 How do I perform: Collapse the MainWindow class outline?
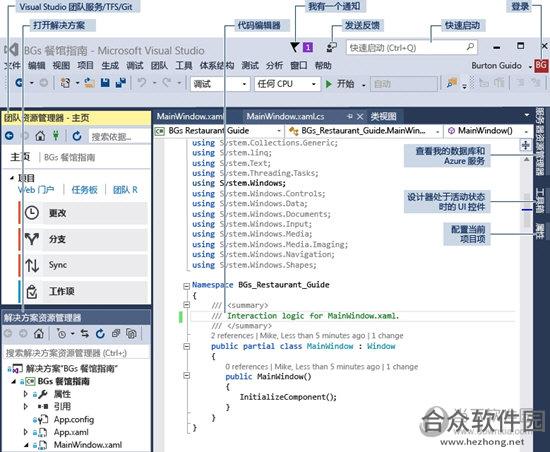187,346
